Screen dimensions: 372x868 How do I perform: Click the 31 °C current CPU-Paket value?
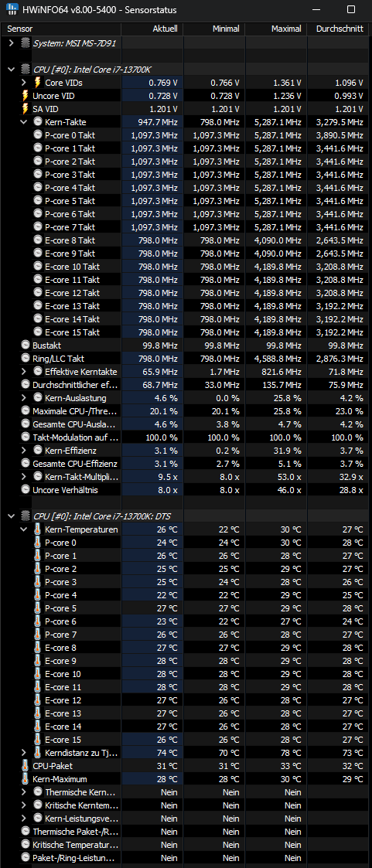(167, 766)
